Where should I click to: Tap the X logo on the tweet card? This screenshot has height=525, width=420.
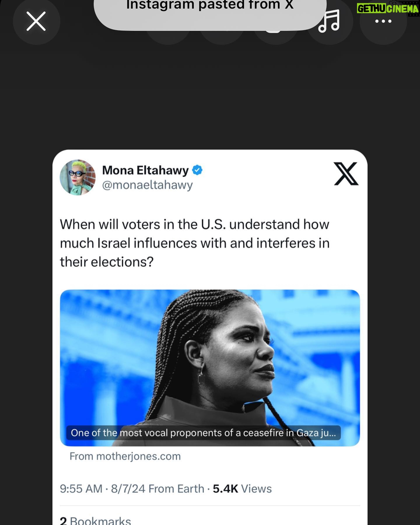pyautogui.click(x=346, y=174)
